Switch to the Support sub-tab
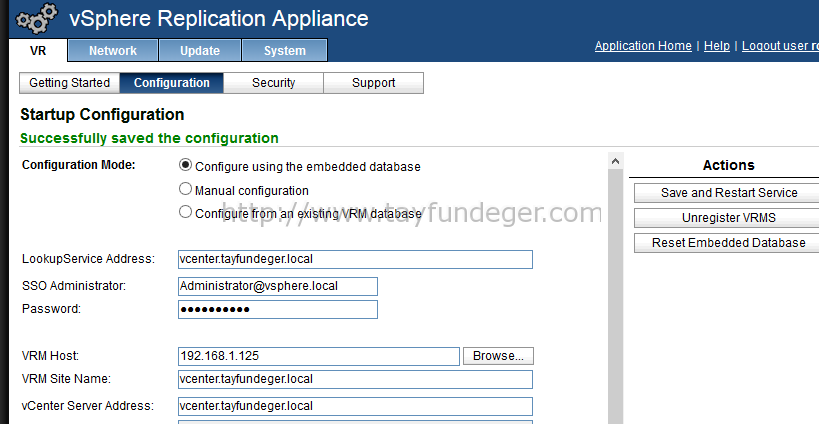 pyautogui.click(x=373, y=83)
